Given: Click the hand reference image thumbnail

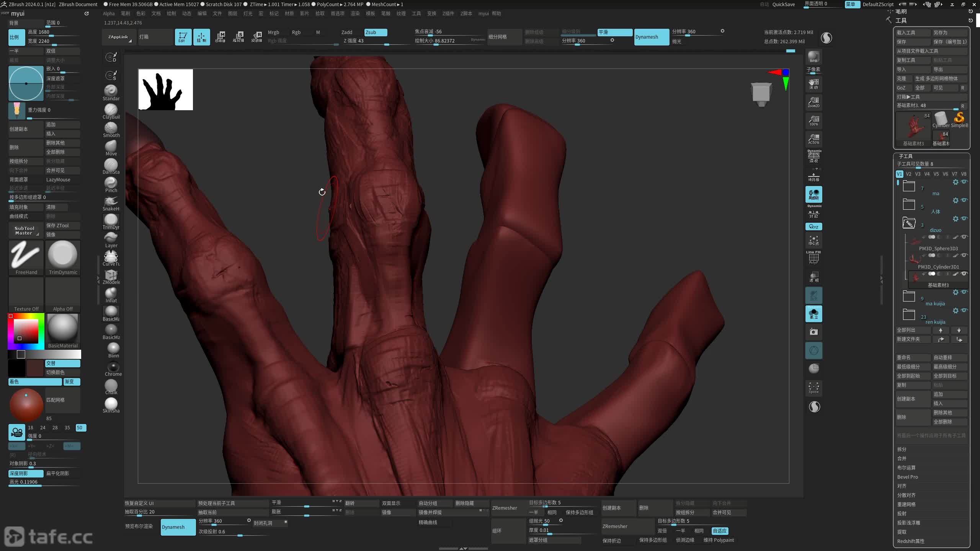Looking at the screenshot, I should pyautogui.click(x=165, y=90).
